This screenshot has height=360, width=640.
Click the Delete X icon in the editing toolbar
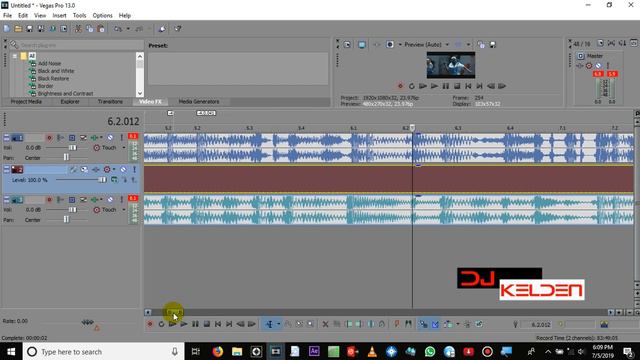[325, 324]
